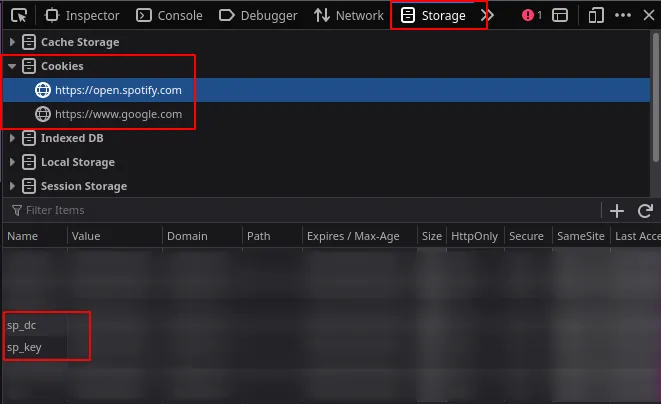This screenshot has width=661, height=404.
Task: Expand the Session Storage node
Action: click(12, 186)
